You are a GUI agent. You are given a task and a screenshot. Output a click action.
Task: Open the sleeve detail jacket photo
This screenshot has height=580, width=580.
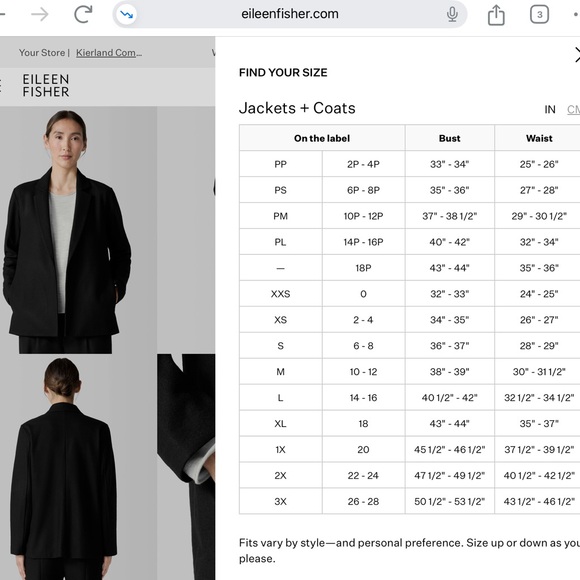186,467
